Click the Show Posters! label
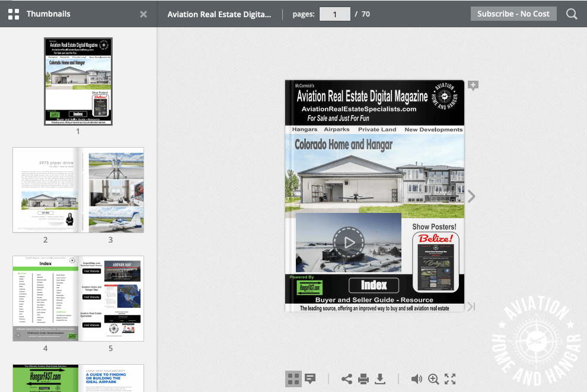 coord(434,227)
